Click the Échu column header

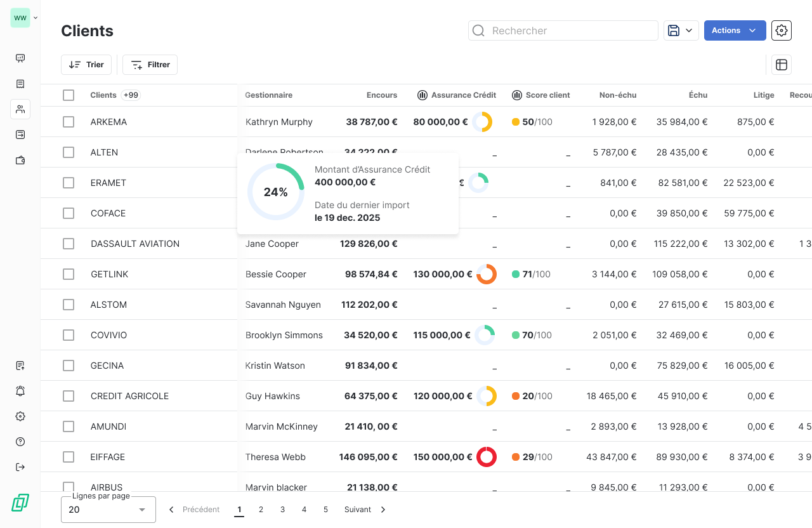(x=698, y=95)
